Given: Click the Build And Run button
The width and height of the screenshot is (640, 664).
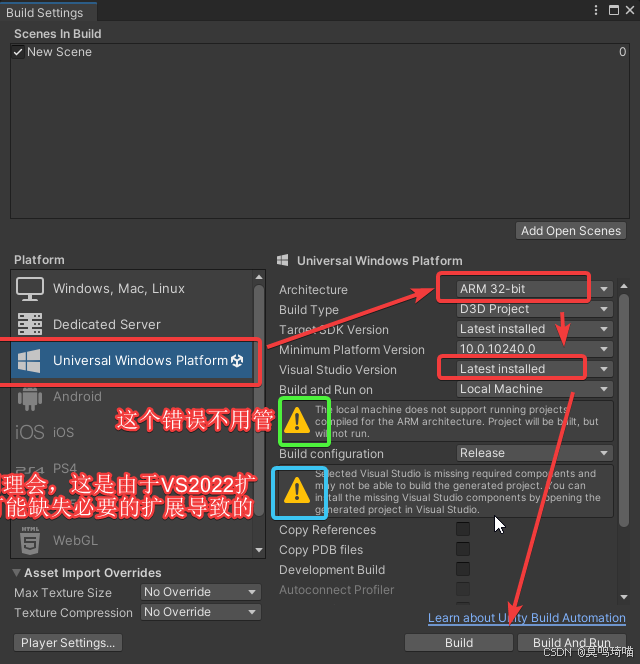Looking at the screenshot, I should coord(572,643).
